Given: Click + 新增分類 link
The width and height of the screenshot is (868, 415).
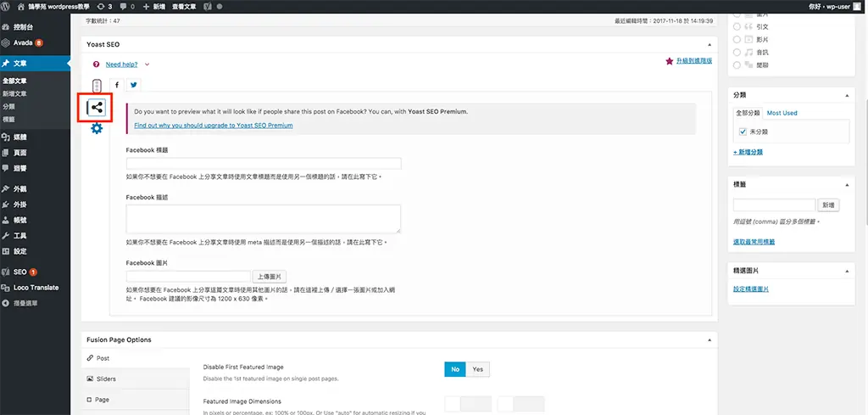Looking at the screenshot, I should (748, 152).
